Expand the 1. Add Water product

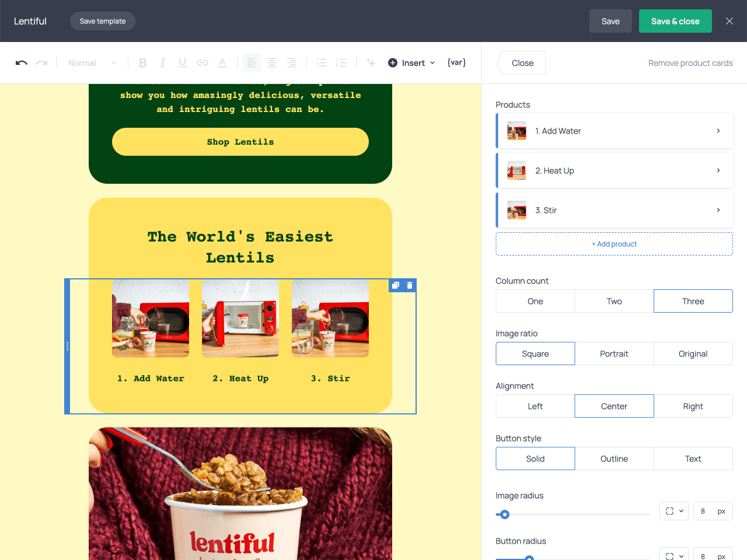615,131
